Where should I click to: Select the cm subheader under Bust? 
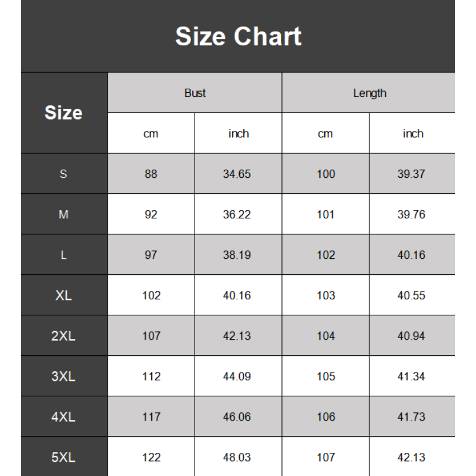[151, 134]
